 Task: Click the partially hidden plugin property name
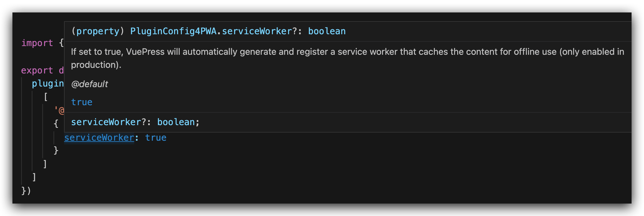coord(48,83)
